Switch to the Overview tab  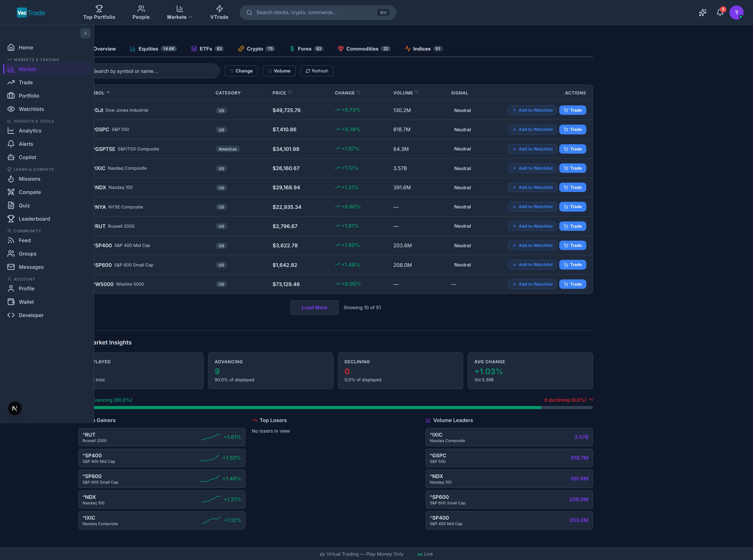105,49
